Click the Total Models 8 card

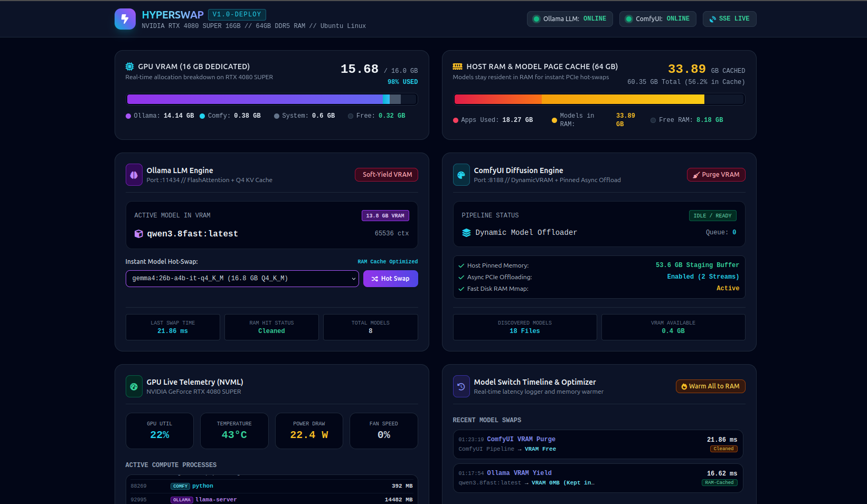pos(371,327)
